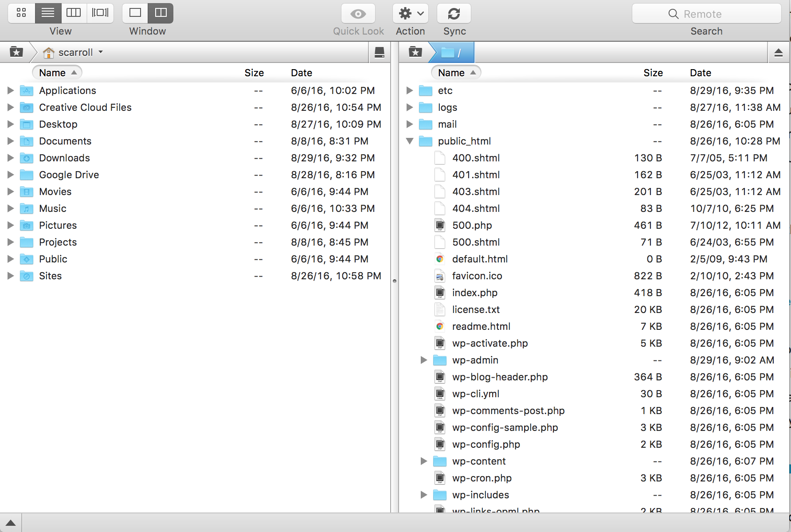The image size is (791, 532).
Task: Sort the remote pane by Name
Action: pyautogui.click(x=456, y=73)
